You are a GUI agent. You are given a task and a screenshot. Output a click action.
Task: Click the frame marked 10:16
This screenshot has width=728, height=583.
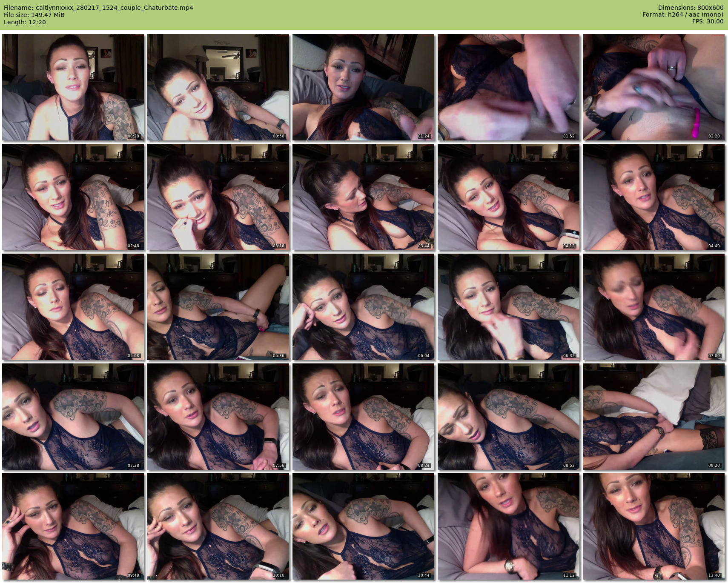tap(218, 526)
